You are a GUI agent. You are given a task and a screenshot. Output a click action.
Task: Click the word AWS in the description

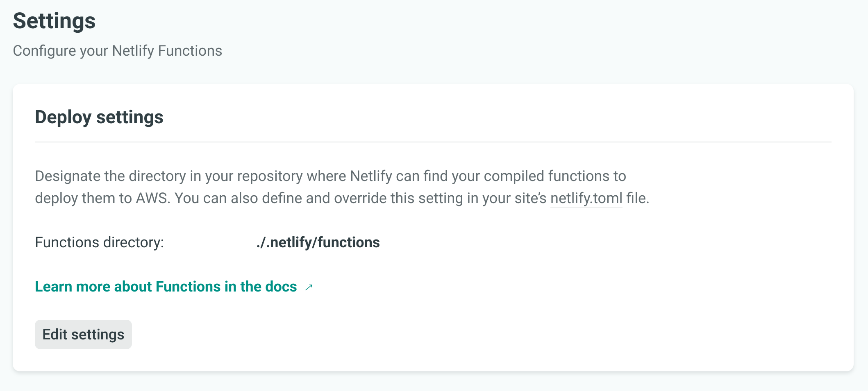[152, 198]
